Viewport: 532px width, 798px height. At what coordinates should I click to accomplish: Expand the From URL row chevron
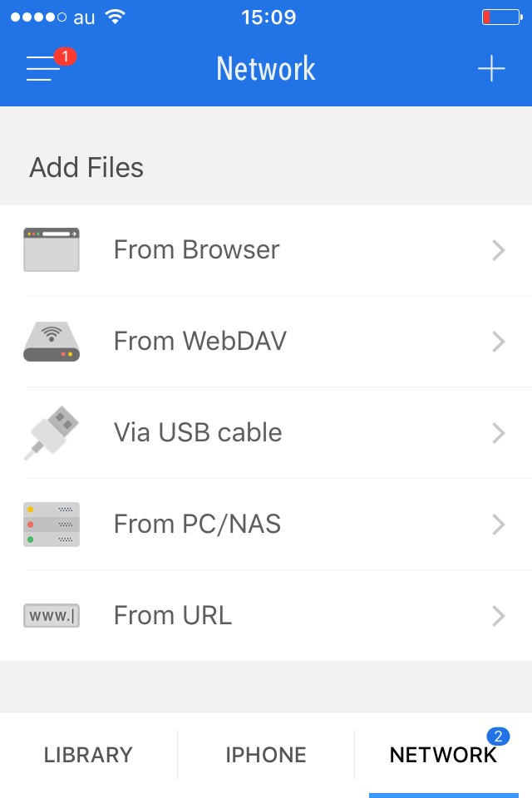[x=499, y=616]
